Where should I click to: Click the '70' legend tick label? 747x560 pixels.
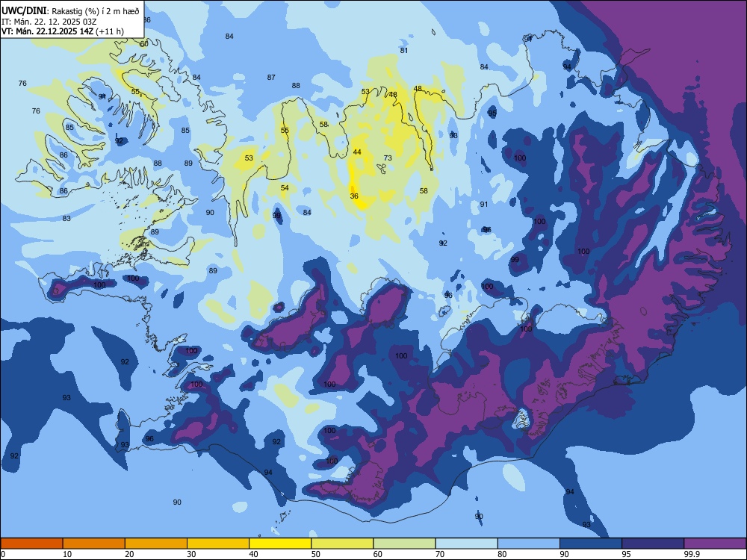[x=440, y=554]
